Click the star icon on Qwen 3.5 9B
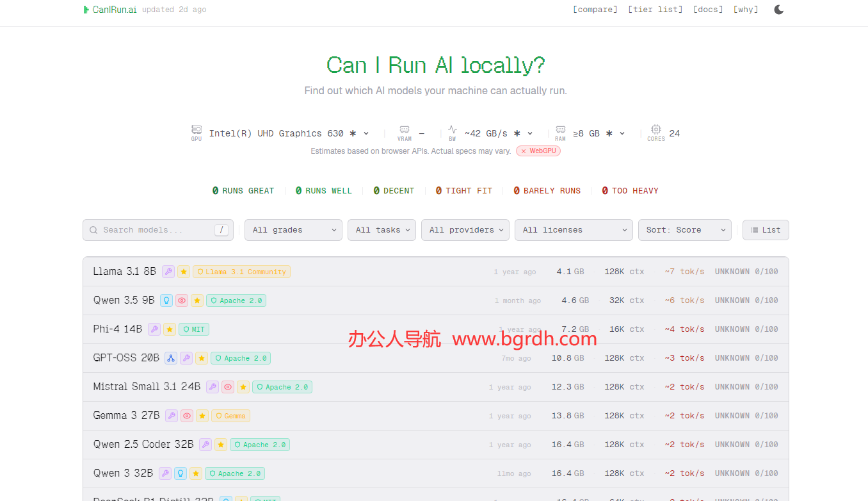This screenshot has height=501, width=868. (x=197, y=300)
